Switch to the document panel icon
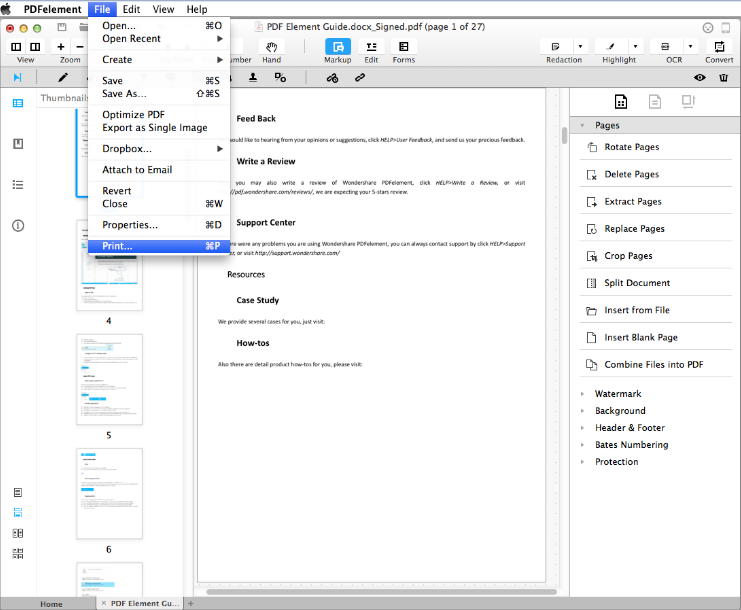This screenshot has width=741, height=610. (x=655, y=102)
